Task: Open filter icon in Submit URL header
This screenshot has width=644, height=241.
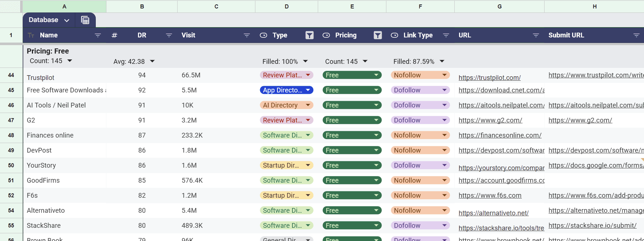Action: coord(636,35)
